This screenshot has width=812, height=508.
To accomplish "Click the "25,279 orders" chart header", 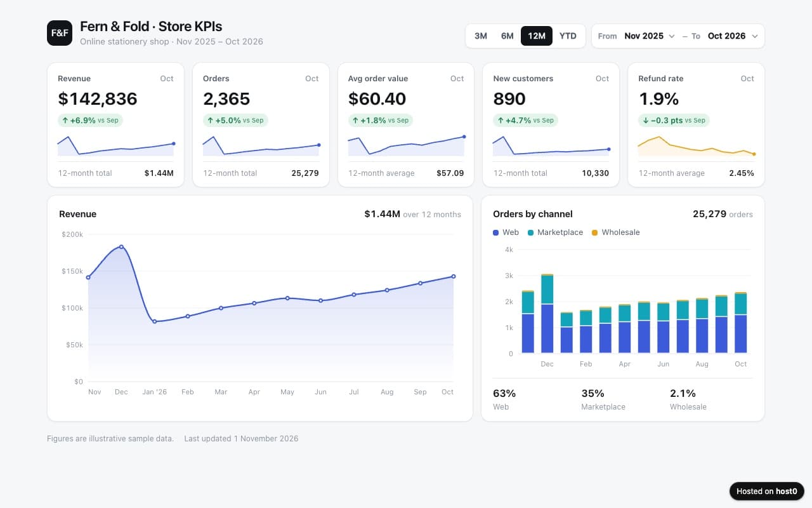I will click(x=723, y=214).
